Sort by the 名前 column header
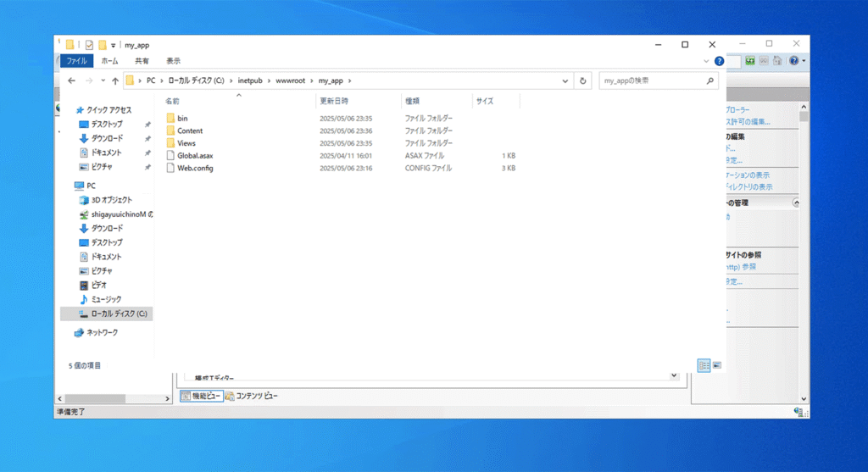 pyautogui.click(x=172, y=101)
